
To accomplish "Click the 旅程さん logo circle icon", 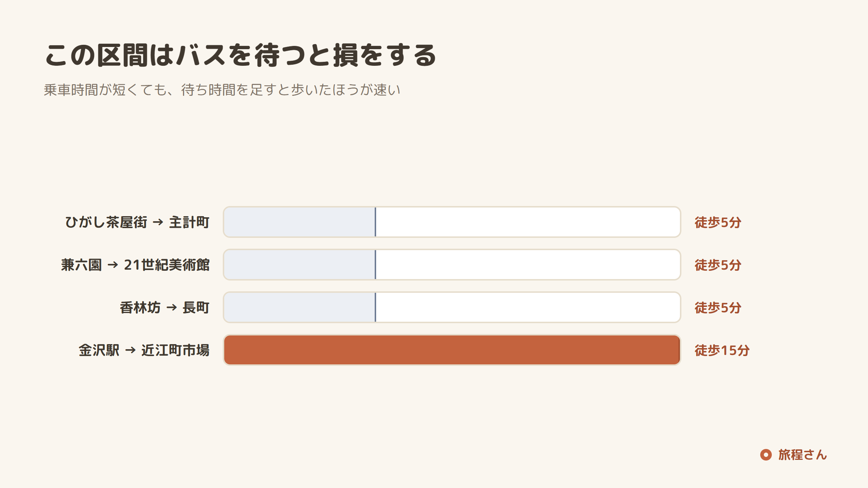I will point(766,455).
